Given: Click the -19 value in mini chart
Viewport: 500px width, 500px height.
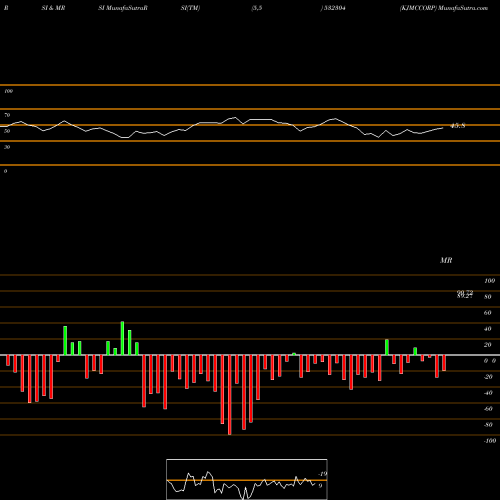Looking at the screenshot, I should [323, 474].
